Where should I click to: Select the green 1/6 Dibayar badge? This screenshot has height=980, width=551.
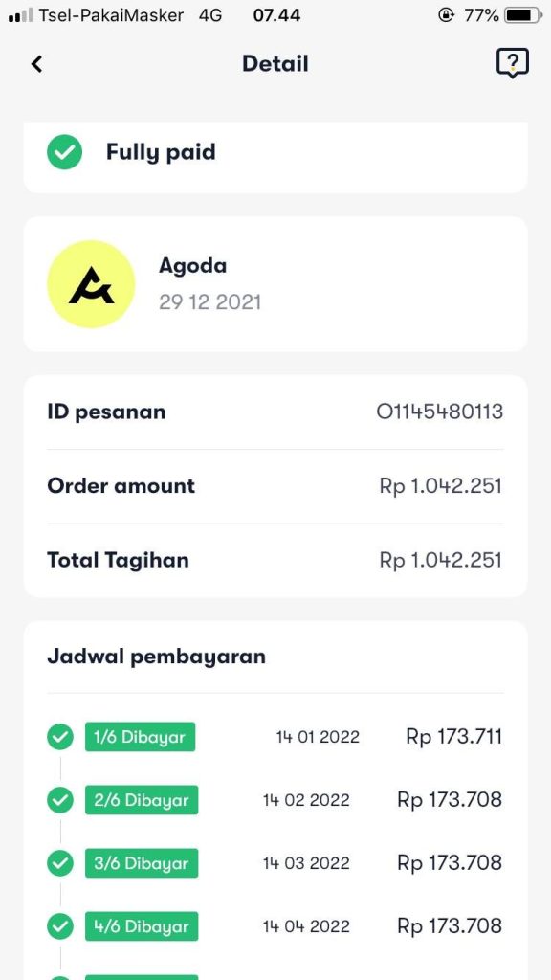[140, 737]
